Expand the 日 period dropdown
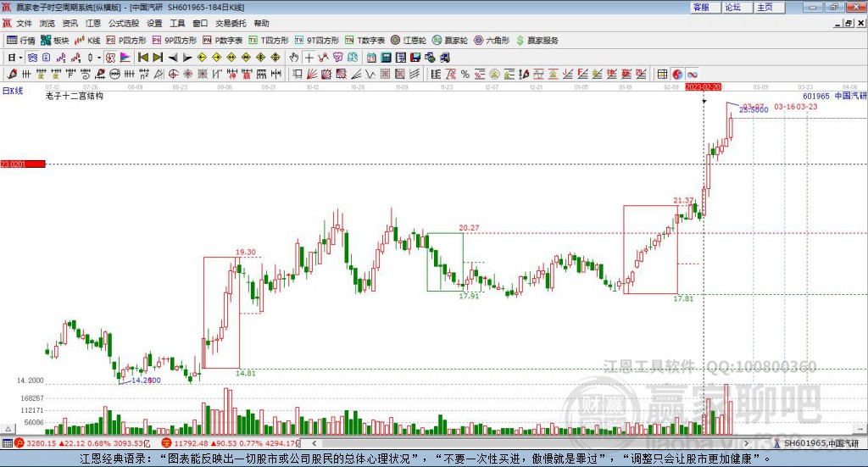This screenshot has height=467, width=868. (x=20, y=58)
